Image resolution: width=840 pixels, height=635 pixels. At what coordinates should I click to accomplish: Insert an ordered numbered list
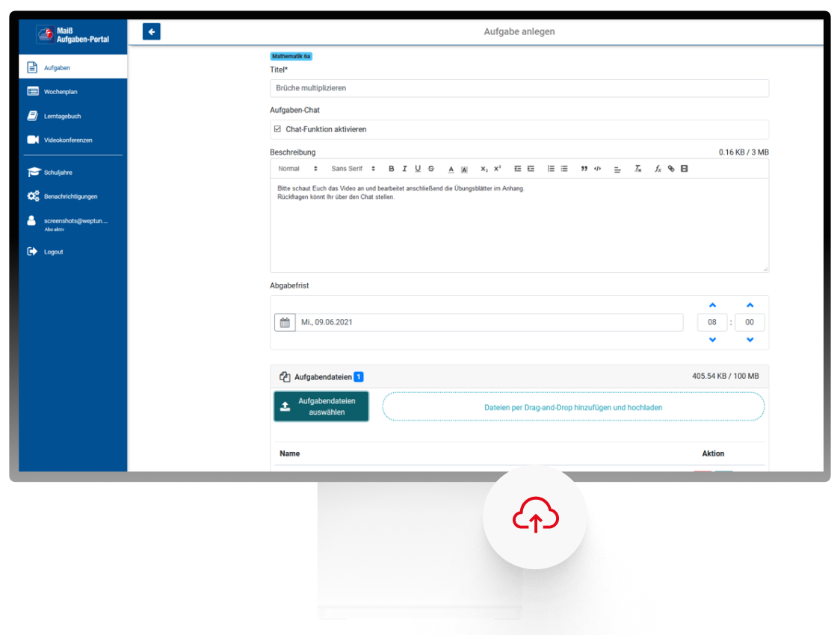[551, 169]
